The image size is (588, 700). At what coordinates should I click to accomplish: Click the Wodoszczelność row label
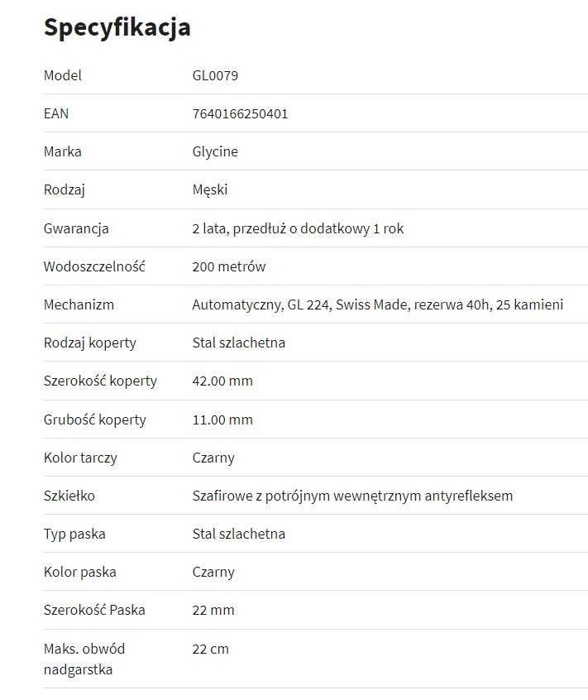(94, 267)
